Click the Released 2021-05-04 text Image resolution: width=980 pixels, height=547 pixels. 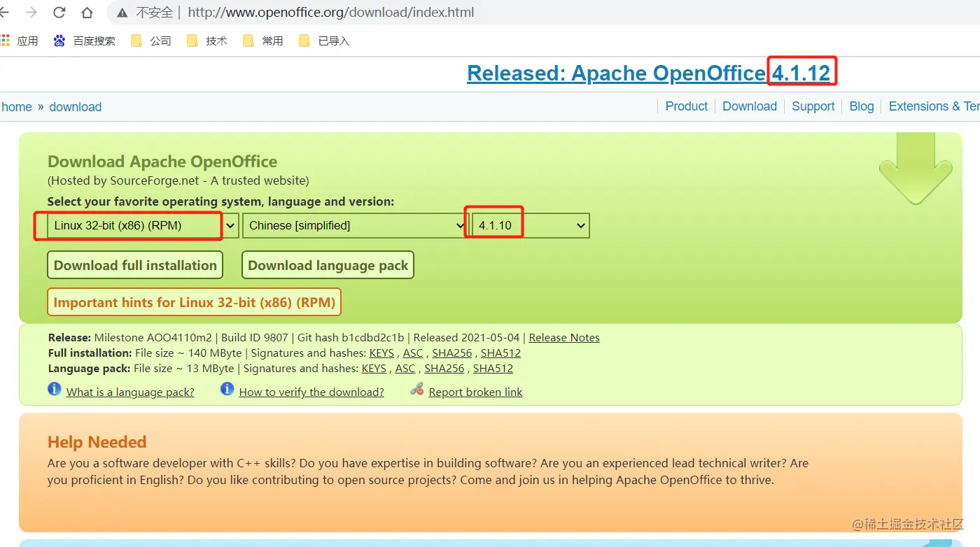[x=467, y=338]
